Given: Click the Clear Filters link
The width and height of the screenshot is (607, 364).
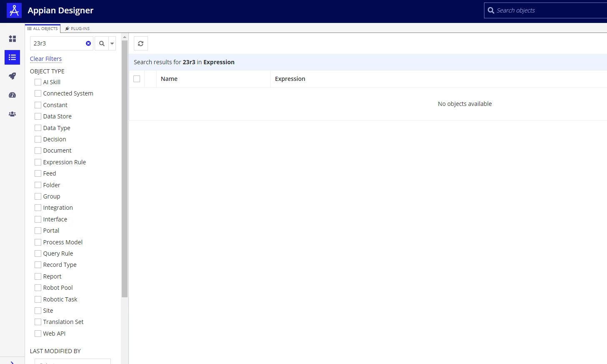Looking at the screenshot, I should click(x=46, y=59).
